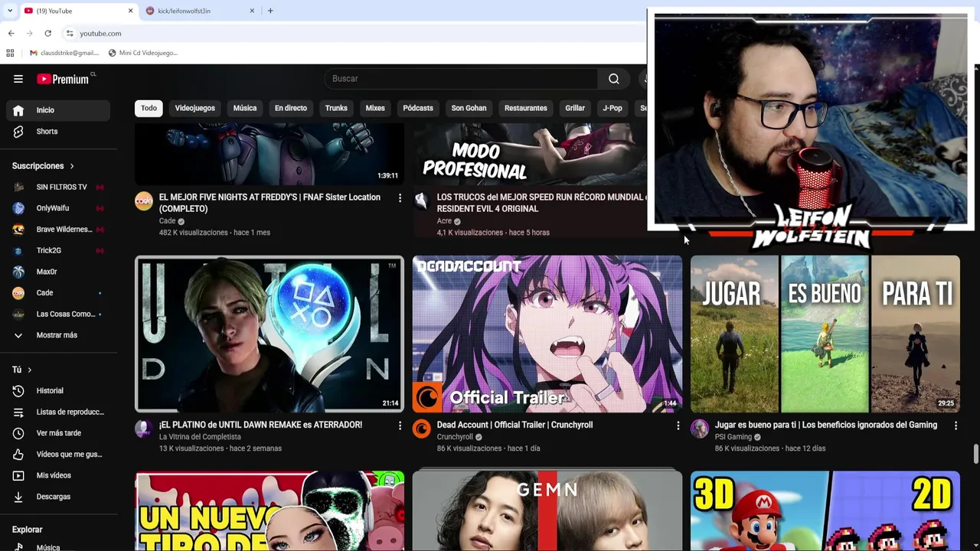Open more options for FNAF Sister Location video
Screen dimensions: 980x551
(400, 198)
